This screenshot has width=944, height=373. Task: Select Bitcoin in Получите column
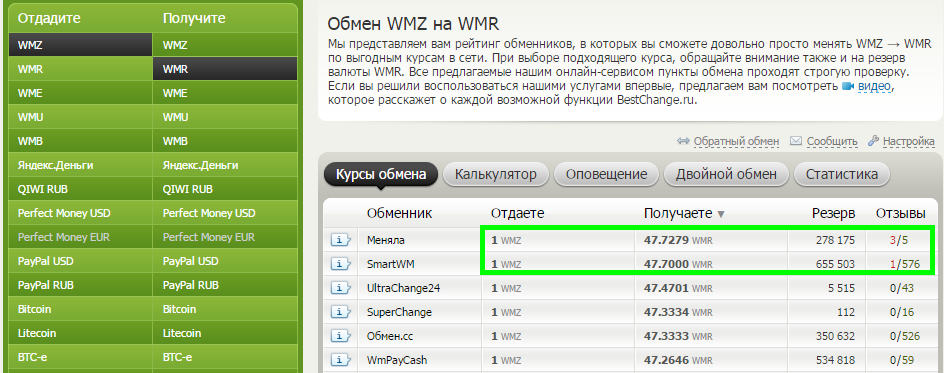[x=225, y=309]
